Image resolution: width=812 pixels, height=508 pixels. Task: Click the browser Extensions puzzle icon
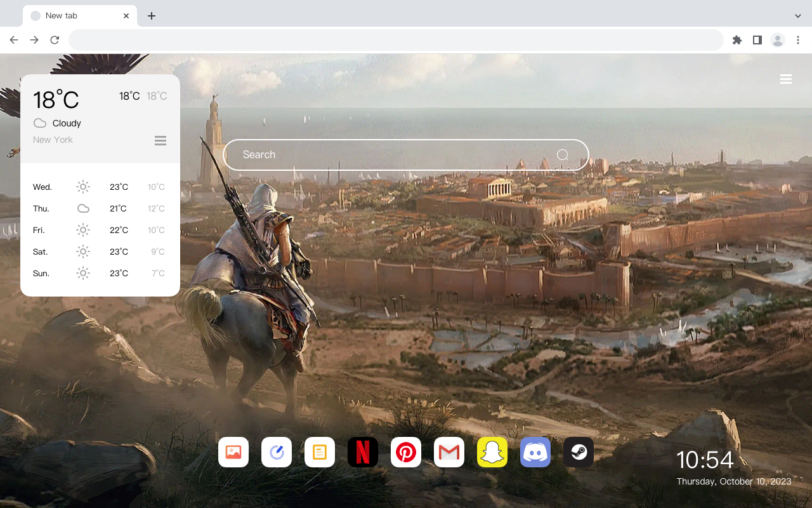tap(737, 40)
